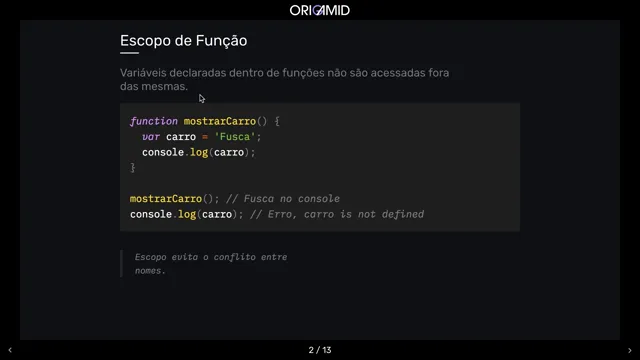Click the closing brace of the function
This screenshot has width=640, height=360.
[x=133, y=168]
